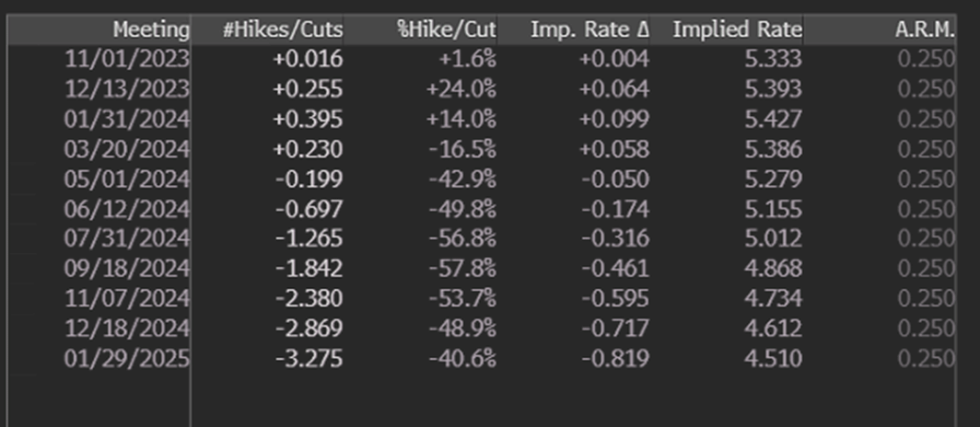Select the 11/01/2023 meeting row
Image resolution: width=980 pixels, height=427 pixels.
click(x=481, y=59)
